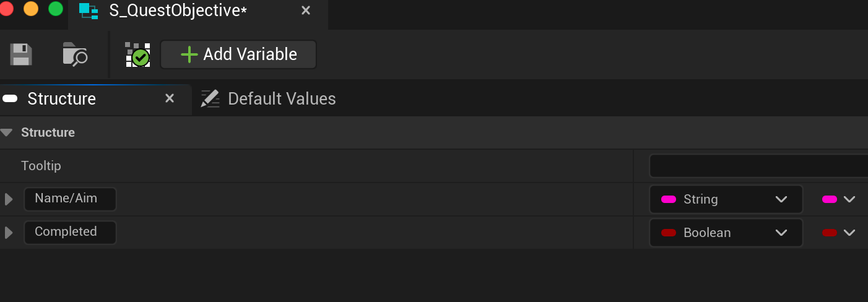Click the white pill icon on Structure tab

[10, 99]
